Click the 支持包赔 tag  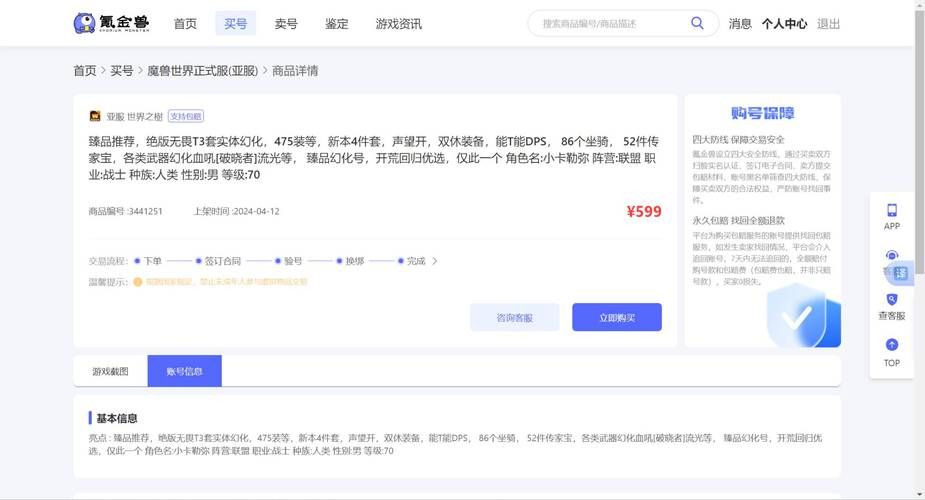(186, 116)
